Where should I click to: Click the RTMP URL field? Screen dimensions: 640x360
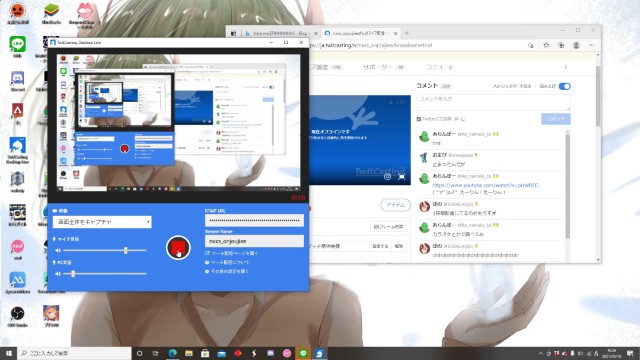254,220
